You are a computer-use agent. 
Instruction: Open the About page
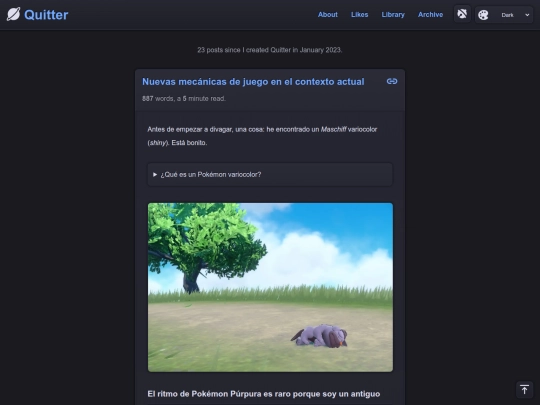click(328, 14)
